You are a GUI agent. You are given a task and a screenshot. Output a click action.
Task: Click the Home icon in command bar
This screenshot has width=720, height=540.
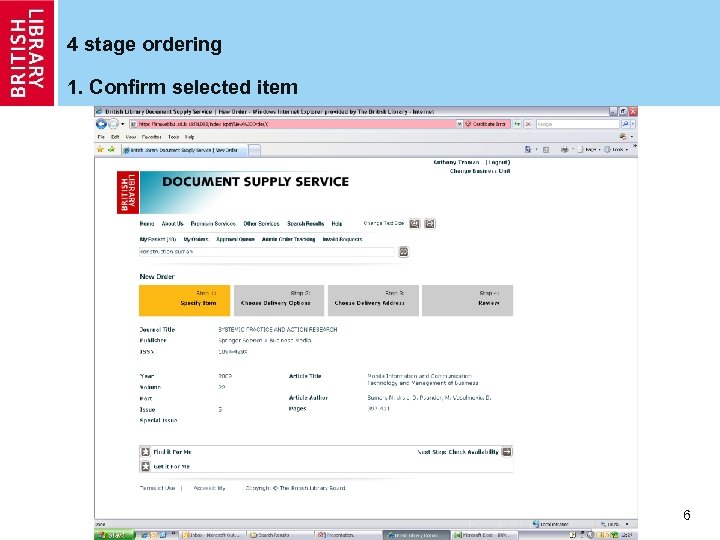528,149
